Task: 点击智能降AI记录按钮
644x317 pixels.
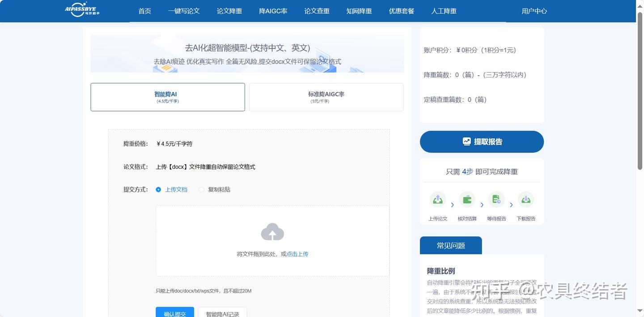Action: tap(222, 313)
